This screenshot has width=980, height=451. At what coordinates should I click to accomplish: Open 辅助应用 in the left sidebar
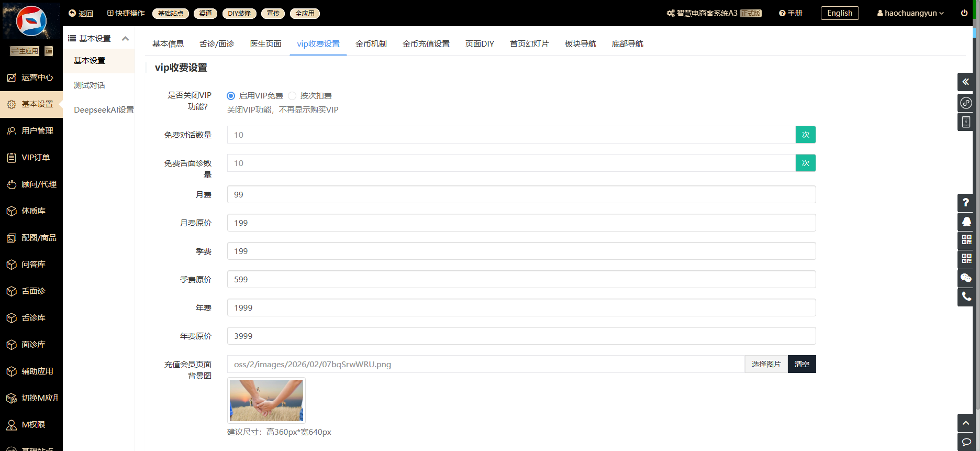click(x=31, y=371)
